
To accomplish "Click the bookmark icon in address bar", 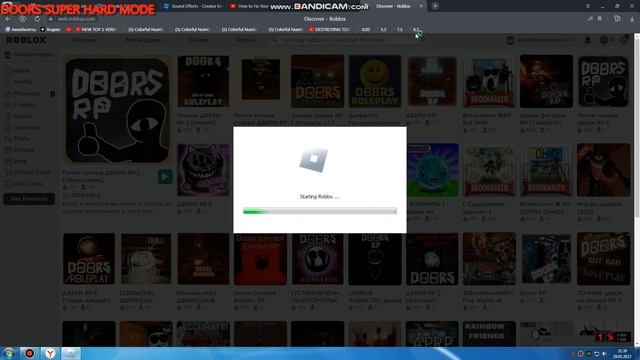I will coord(600,19).
